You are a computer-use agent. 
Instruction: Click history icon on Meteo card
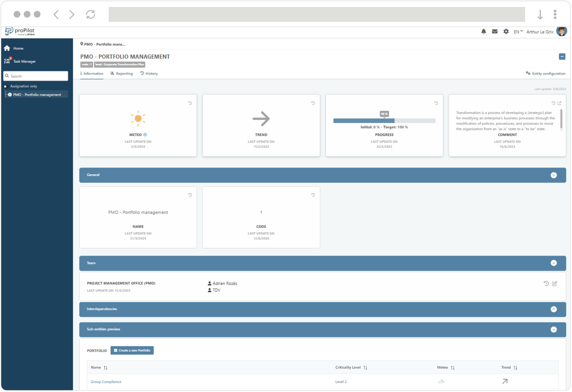190,103
